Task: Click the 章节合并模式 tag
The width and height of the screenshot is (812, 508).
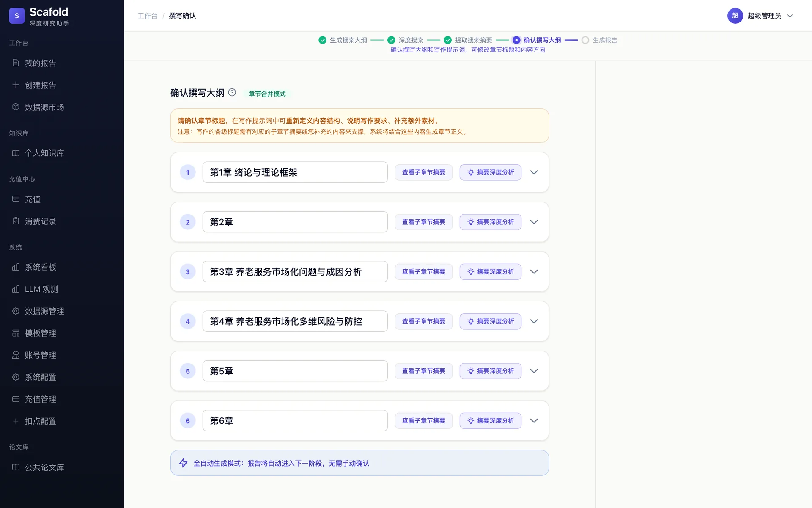Action: click(x=267, y=94)
